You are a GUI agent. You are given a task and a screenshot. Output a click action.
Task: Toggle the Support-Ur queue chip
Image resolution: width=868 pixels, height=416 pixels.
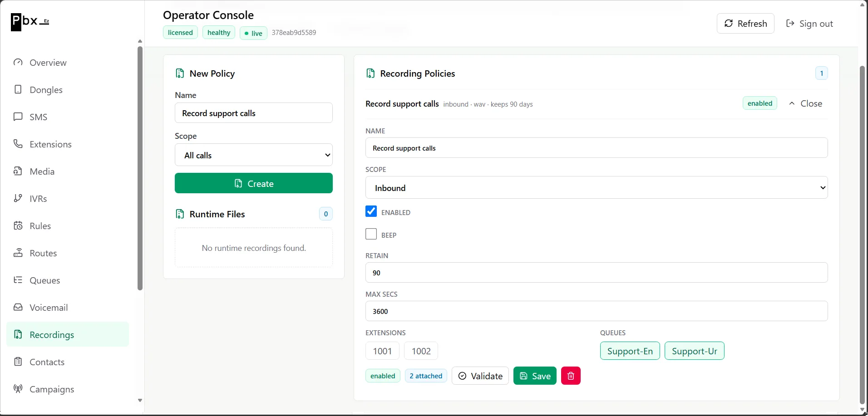tap(694, 351)
